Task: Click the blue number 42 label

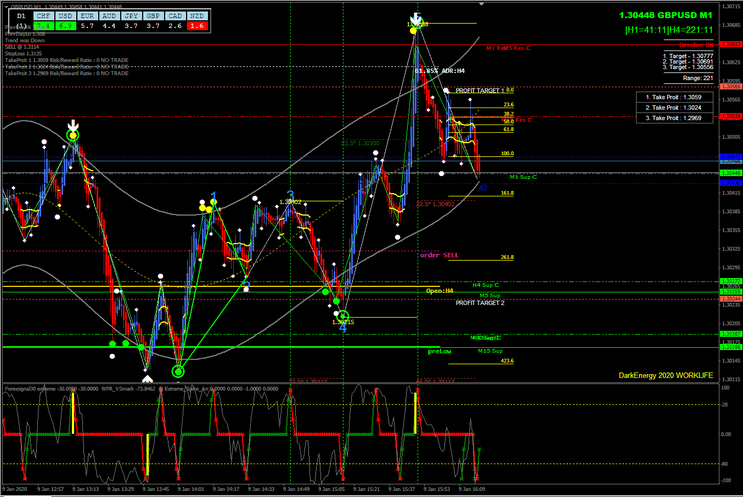Action: coord(484,187)
